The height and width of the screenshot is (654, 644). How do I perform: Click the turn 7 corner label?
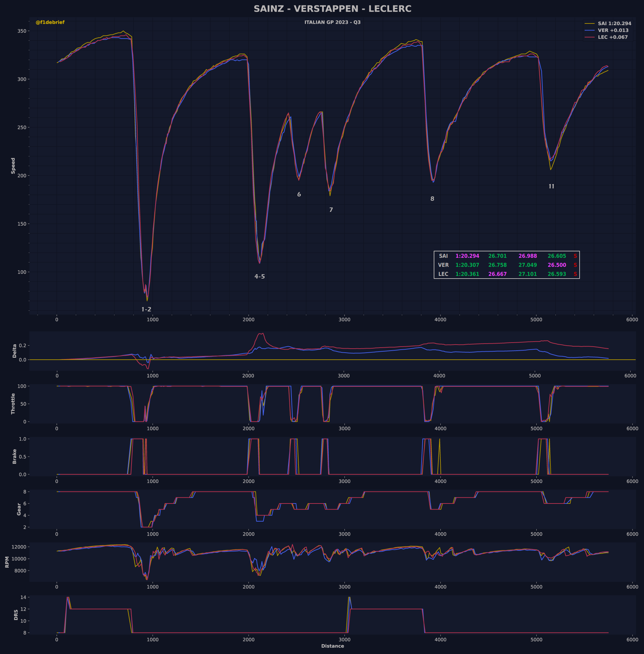[331, 210]
